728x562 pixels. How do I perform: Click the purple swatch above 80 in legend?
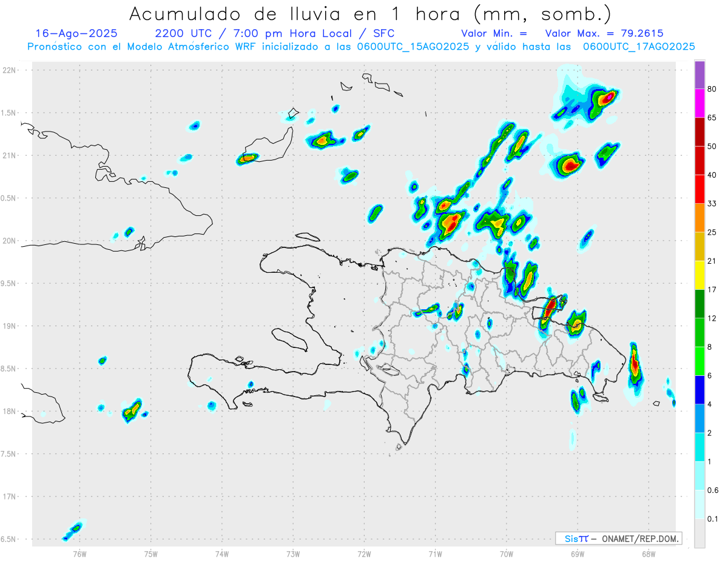click(699, 75)
